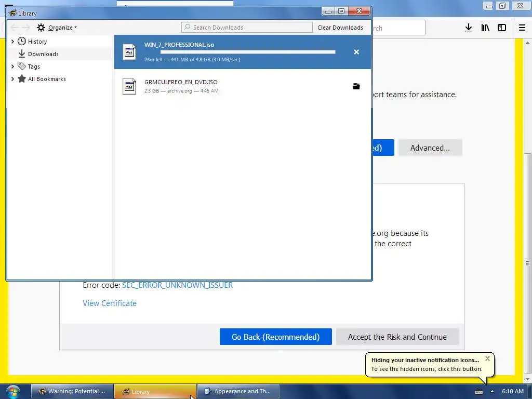Viewport: 532px width, 399px height.
Task: Click the WIN_7_PROFESSIONAL.iso progress bar
Action: tap(248, 52)
